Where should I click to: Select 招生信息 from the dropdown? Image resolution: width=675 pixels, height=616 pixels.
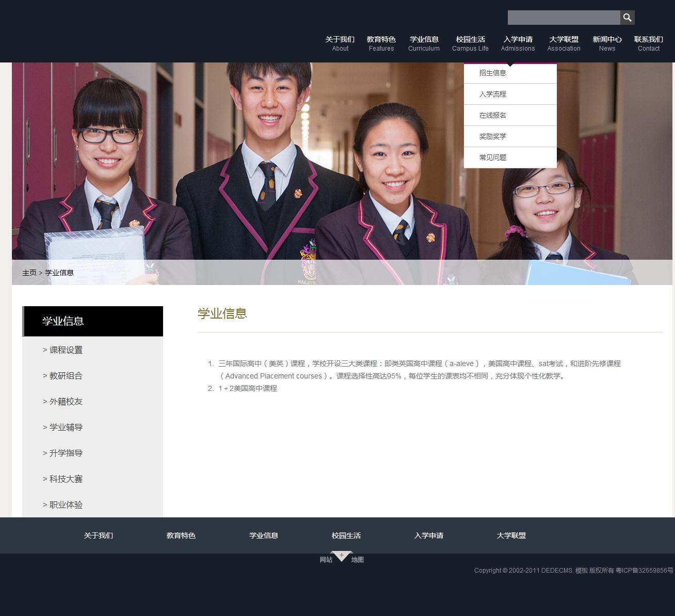coord(493,73)
